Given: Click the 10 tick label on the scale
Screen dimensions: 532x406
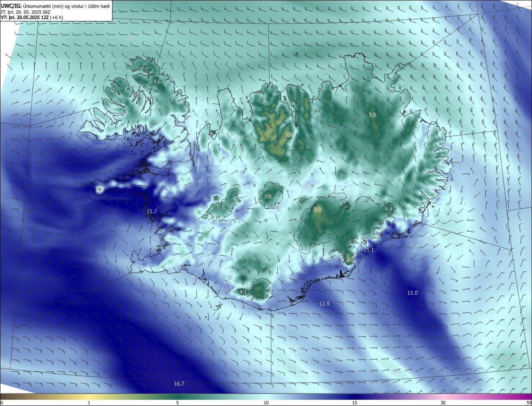Looking at the screenshot, I should click(x=266, y=403).
